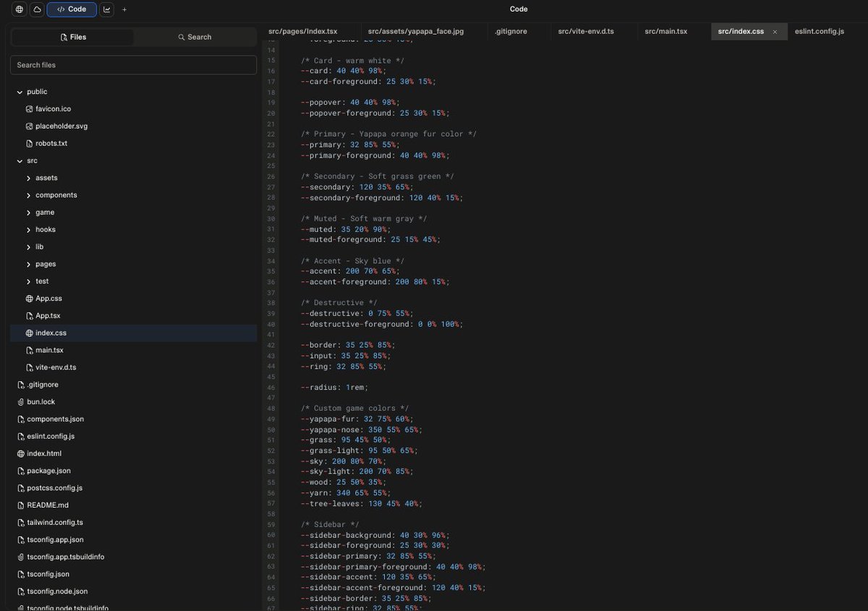Screen dimensions: 868x611
Task: Click the plus icon to add a tab
Action: pyautogui.click(x=124, y=9)
